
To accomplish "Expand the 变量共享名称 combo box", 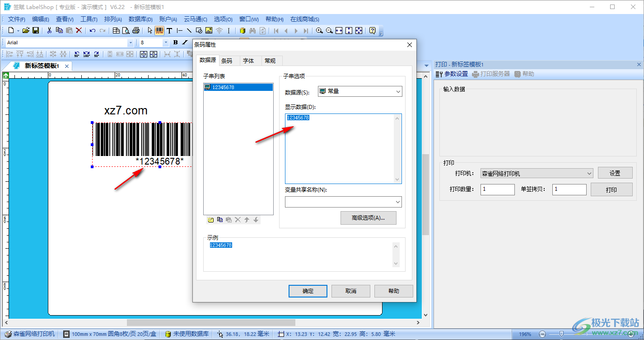I will (x=398, y=202).
